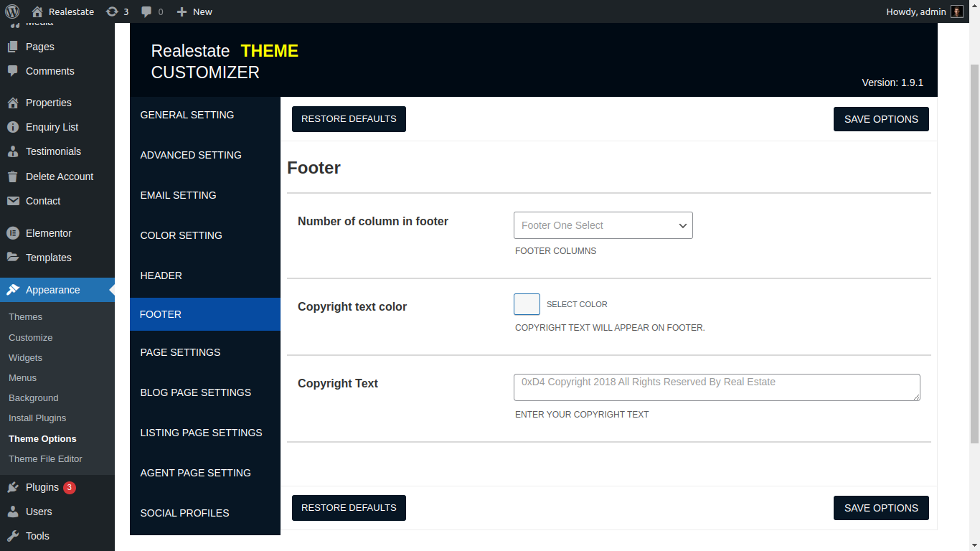The width and height of the screenshot is (980, 551).
Task: Pick the copyright text color swatch
Action: 527,304
